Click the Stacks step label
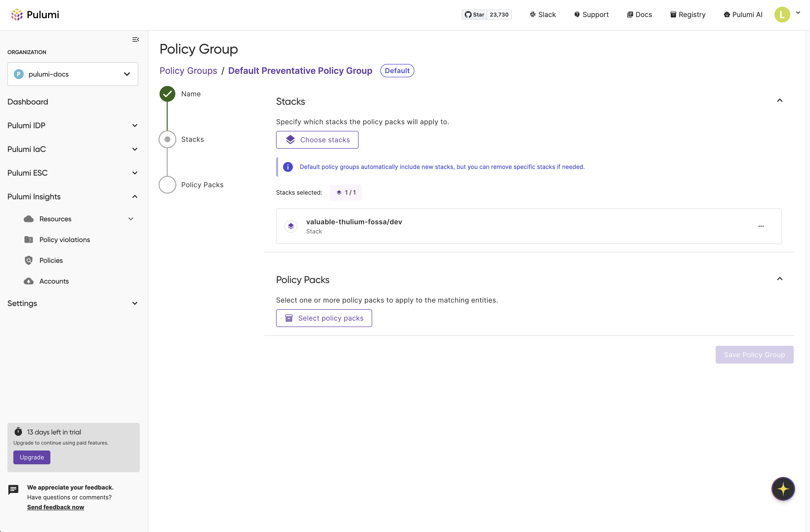810x532 pixels. tap(193, 139)
